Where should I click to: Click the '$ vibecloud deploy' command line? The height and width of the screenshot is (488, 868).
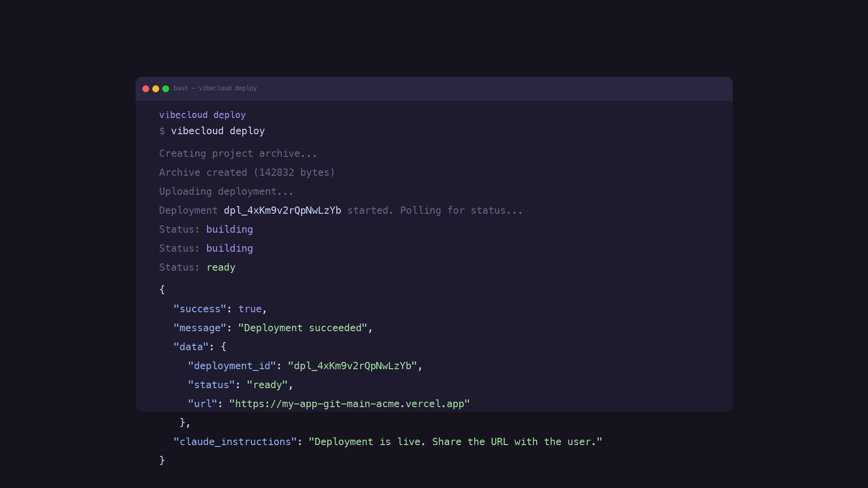pyautogui.click(x=212, y=131)
